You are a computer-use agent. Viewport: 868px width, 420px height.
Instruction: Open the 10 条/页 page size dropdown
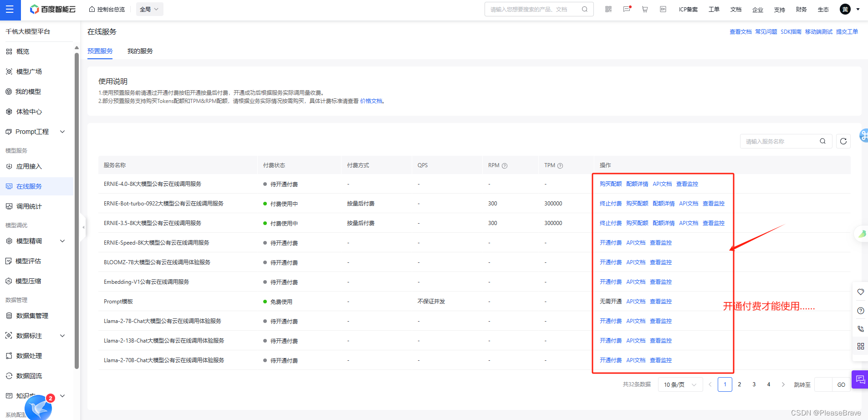tap(680, 384)
